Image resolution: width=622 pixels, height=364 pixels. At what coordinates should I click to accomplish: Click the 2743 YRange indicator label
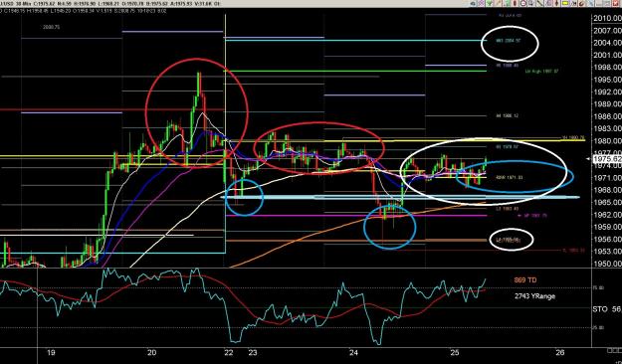[x=534, y=296]
